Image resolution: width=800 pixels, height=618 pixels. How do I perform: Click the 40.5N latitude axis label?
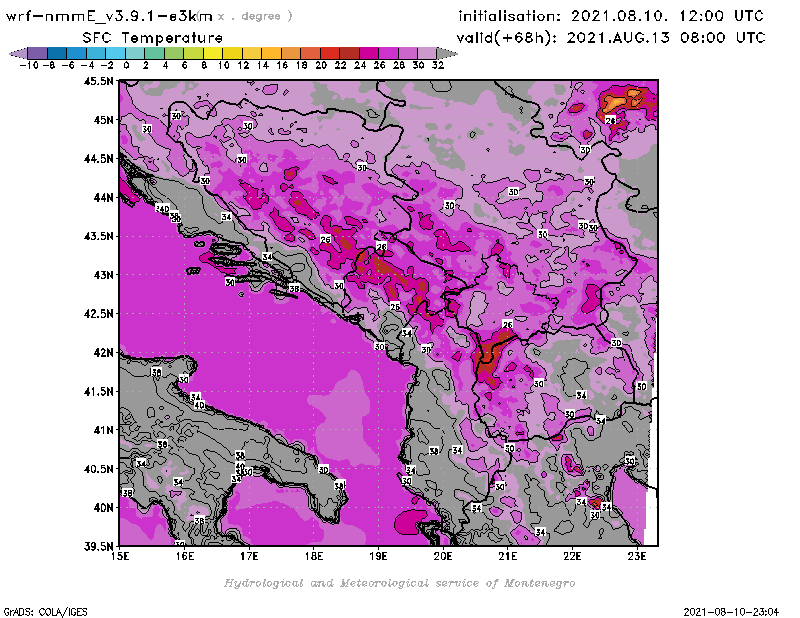coord(99,469)
